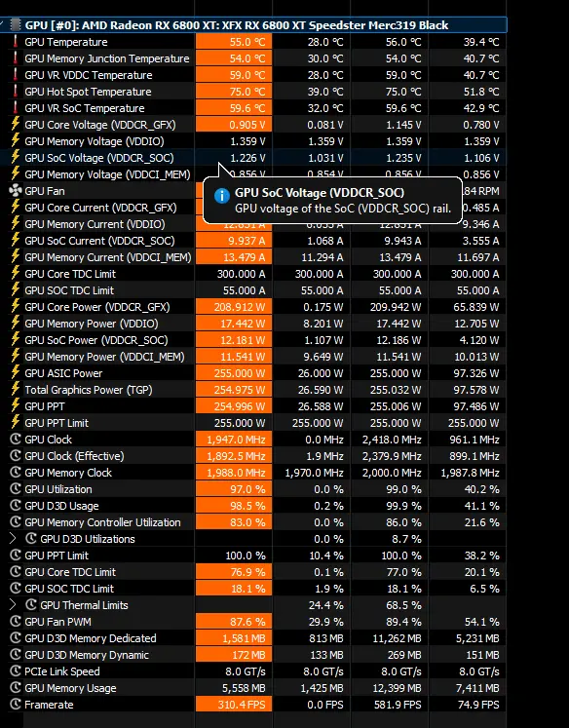Image resolution: width=569 pixels, height=728 pixels.
Task: Click the thermometer icon beside GPU Temperature
Action: coord(16,42)
